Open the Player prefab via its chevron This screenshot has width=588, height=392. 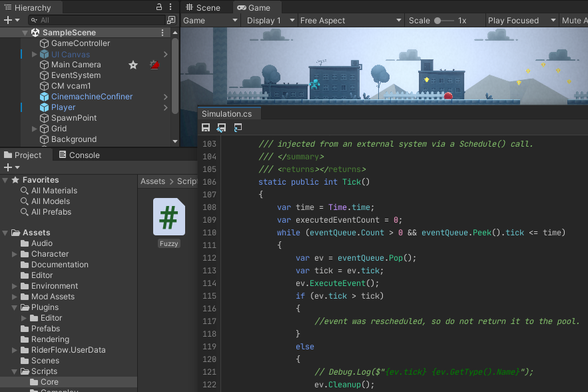tap(166, 107)
